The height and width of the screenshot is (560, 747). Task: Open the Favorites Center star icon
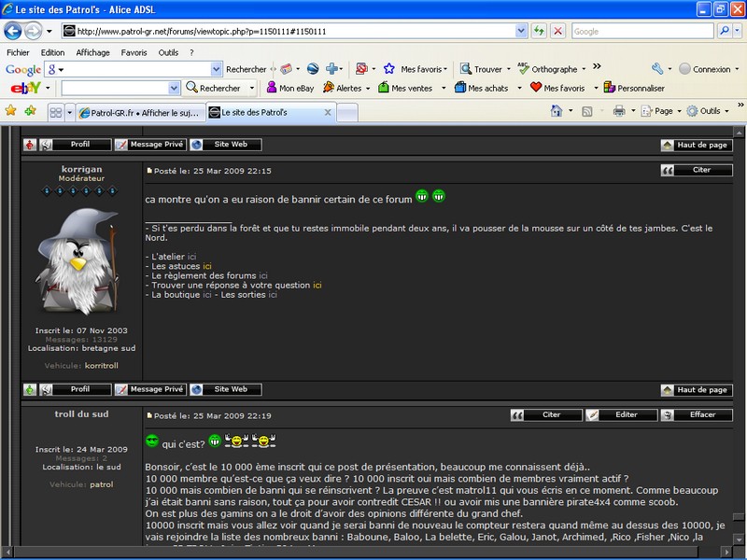click(x=10, y=111)
